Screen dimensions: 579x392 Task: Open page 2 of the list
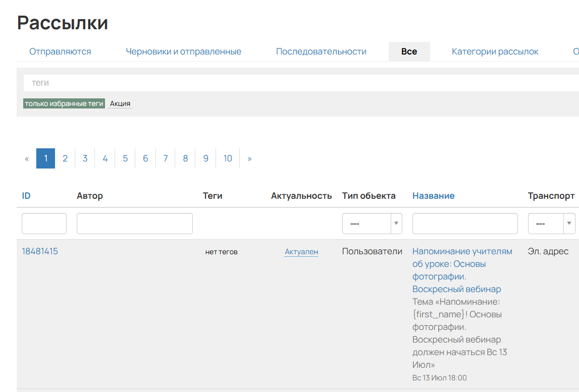(x=65, y=158)
